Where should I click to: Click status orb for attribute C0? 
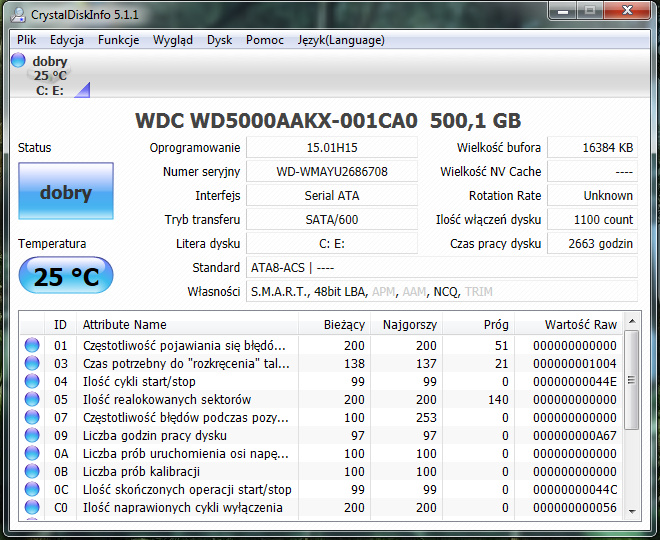[x=32, y=507]
